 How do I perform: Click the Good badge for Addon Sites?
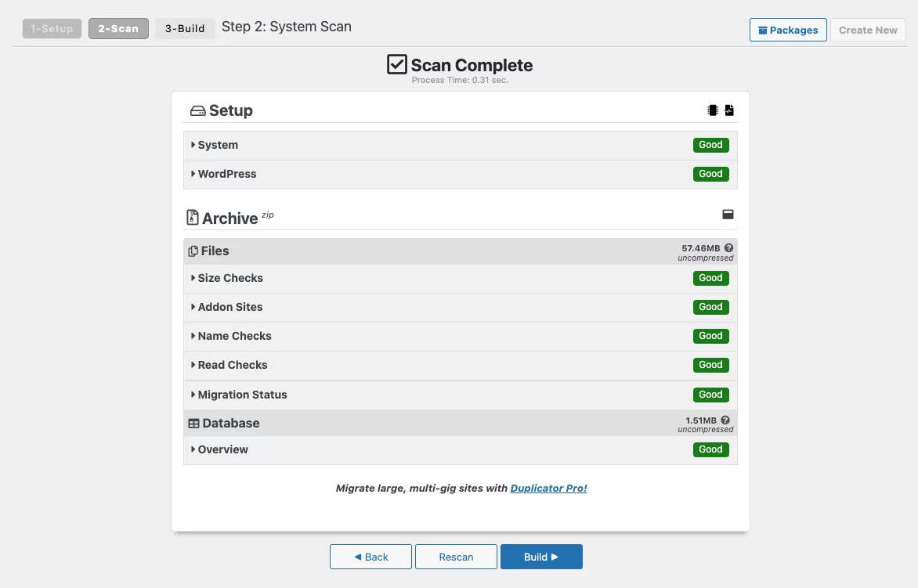pyautogui.click(x=710, y=307)
